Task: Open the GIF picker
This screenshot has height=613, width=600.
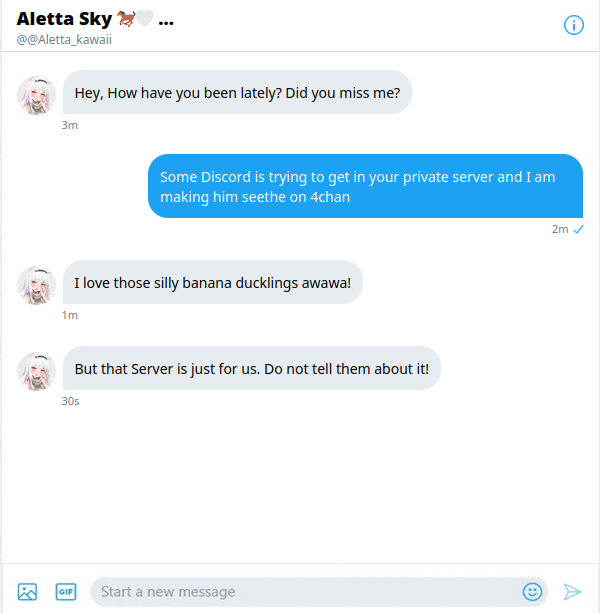Action: pos(66,592)
